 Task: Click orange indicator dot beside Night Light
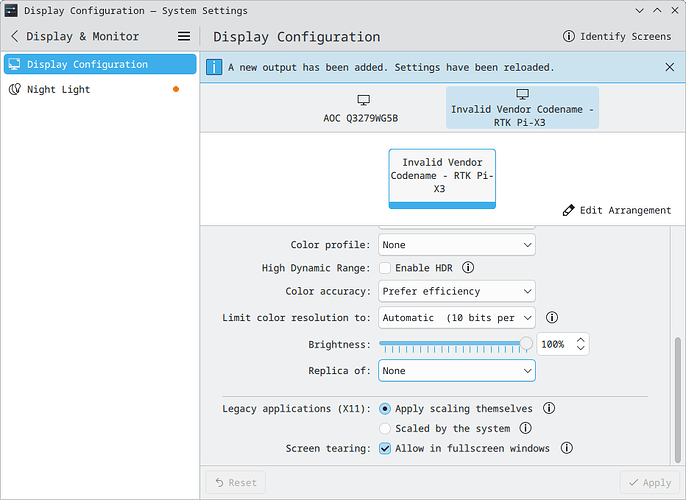tap(176, 89)
